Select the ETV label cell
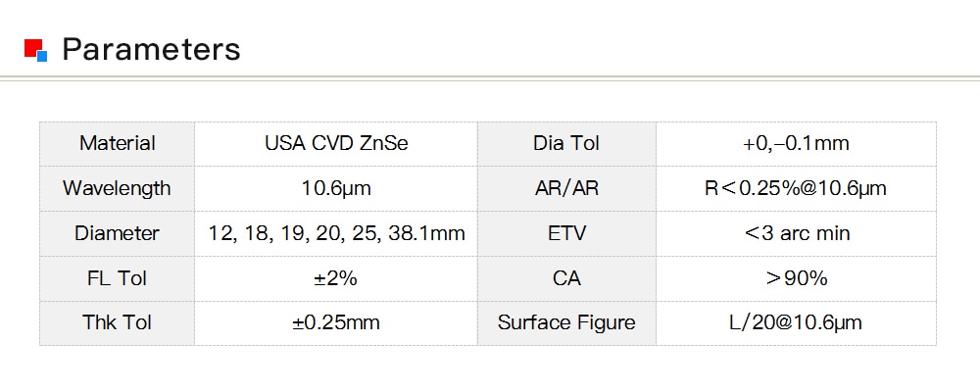The height and width of the screenshot is (392, 980). (566, 234)
